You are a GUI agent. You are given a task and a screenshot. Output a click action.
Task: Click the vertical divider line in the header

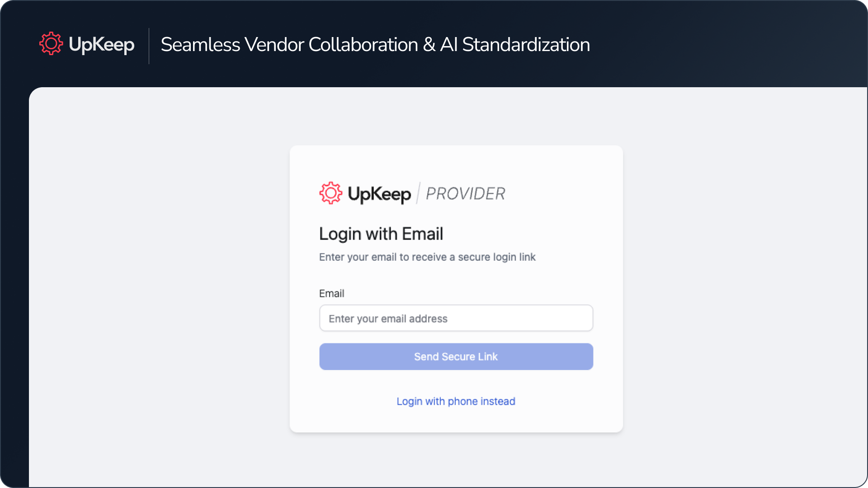tap(149, 45)
